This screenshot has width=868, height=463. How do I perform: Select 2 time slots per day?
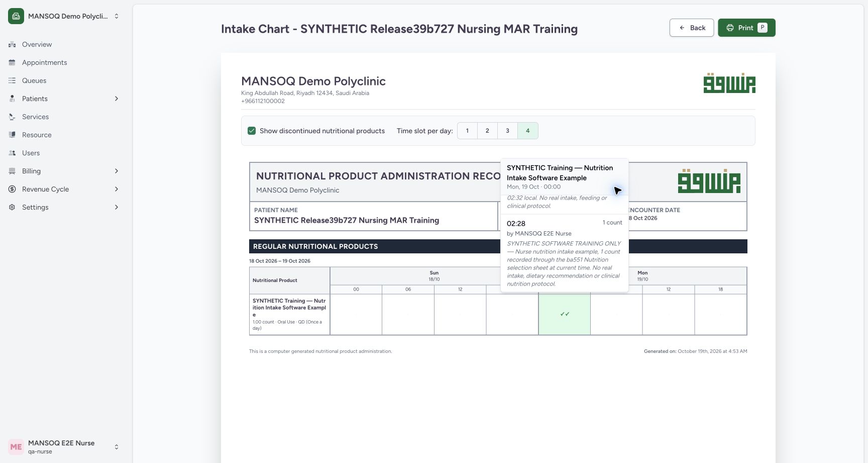tap(487, 131)
